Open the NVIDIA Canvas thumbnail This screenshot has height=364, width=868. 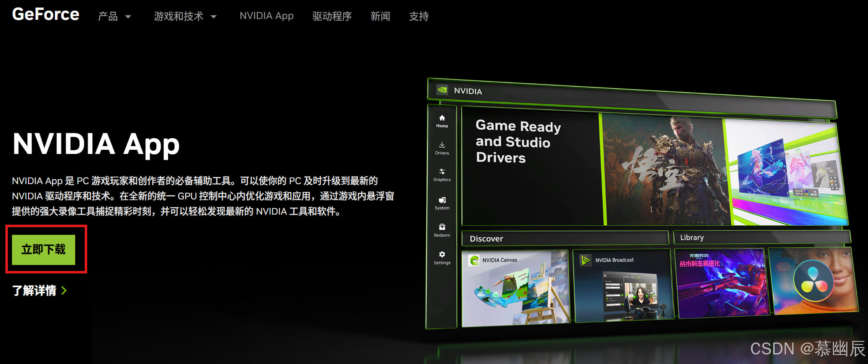pyautogui.click(x=516, y=288)
